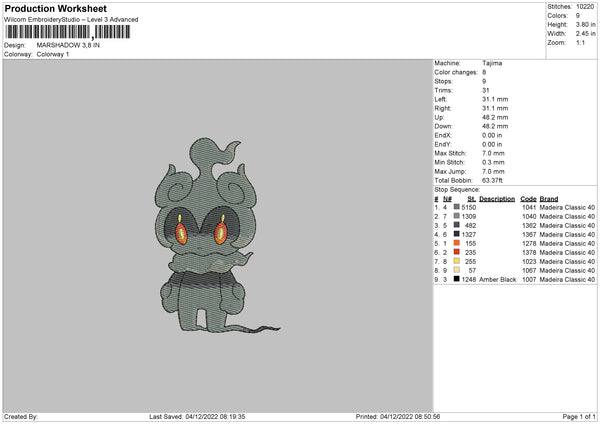
Task: Click the black swatch for Amber Black
Action: [x=457, y=279]
